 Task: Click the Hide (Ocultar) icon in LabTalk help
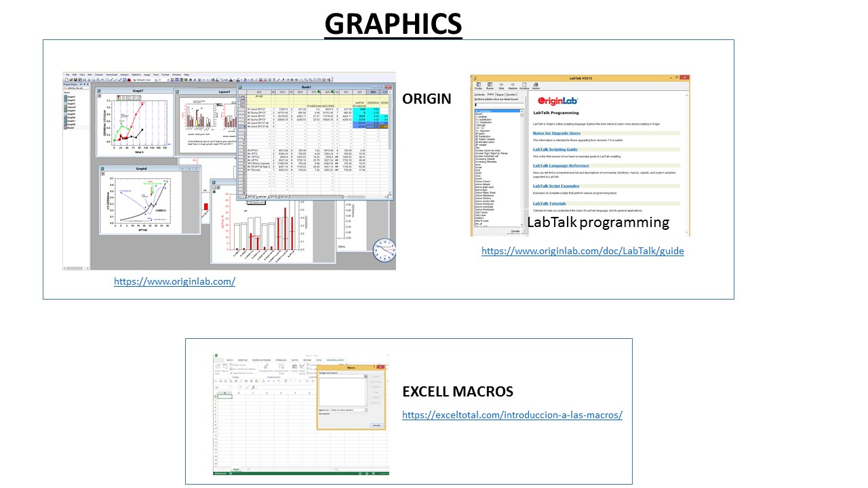(x=478, y=86)
